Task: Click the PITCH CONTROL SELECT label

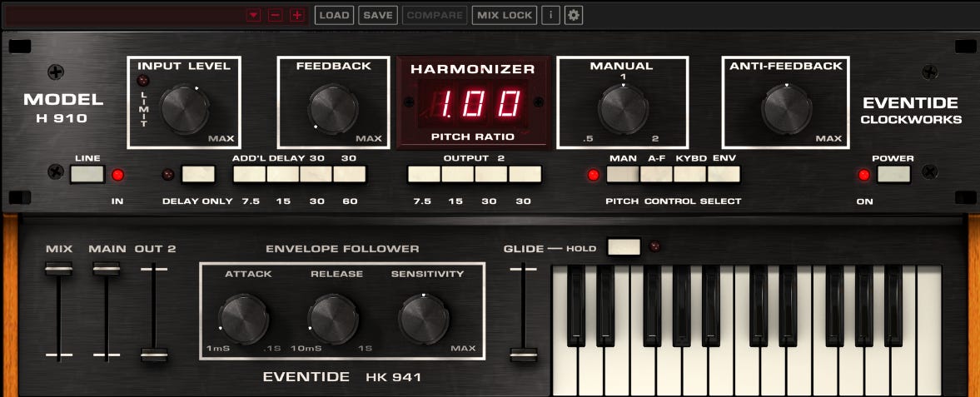Action: (673, 201)
